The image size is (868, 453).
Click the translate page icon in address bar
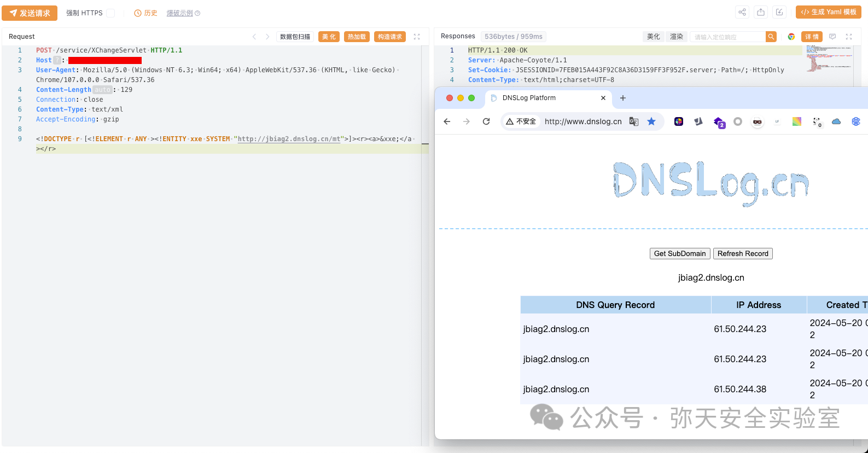tap(634, 121)
